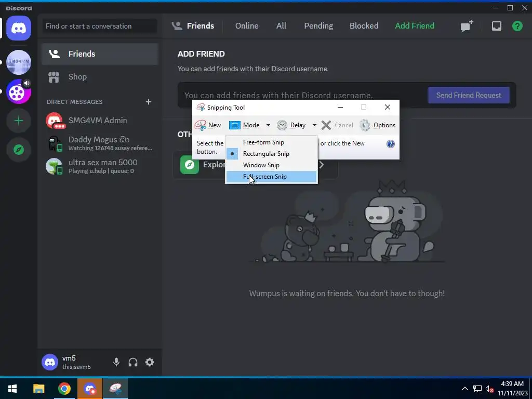Open Explore Discoverable Servers compass icon
532x399 pixels.
pos(19,150)
